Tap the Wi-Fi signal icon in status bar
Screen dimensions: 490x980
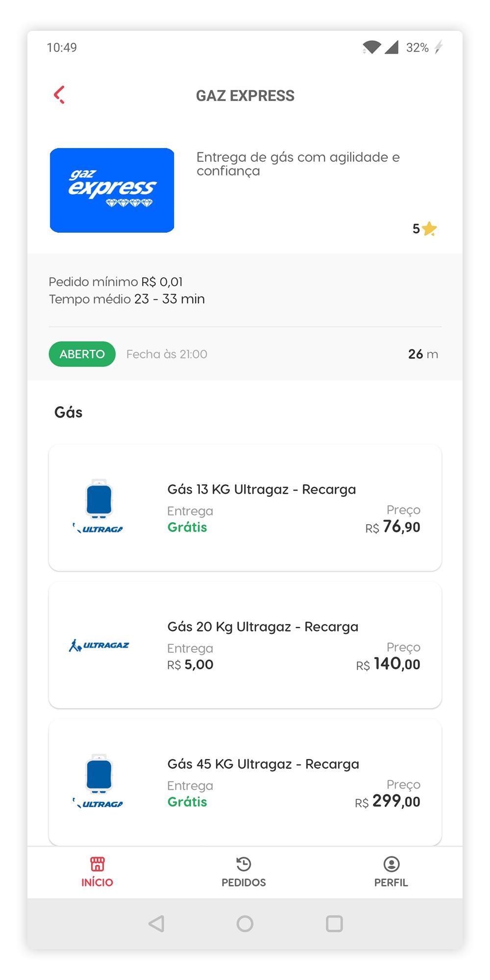point(372,47)
